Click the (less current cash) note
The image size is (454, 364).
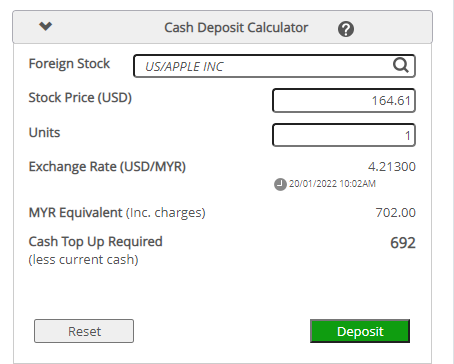(x=83, y=260)
